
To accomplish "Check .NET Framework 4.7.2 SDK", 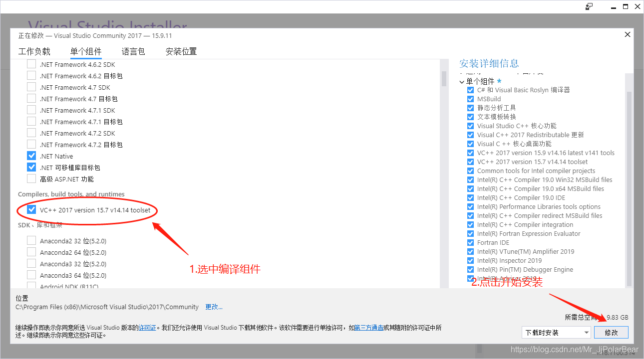I will (31, 133).
